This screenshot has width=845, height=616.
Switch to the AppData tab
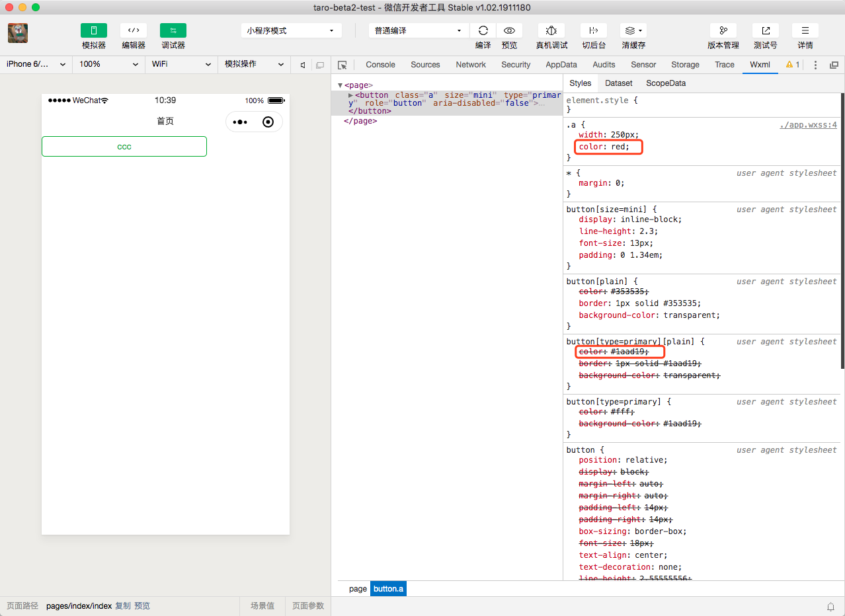click(x=561, y=65)
